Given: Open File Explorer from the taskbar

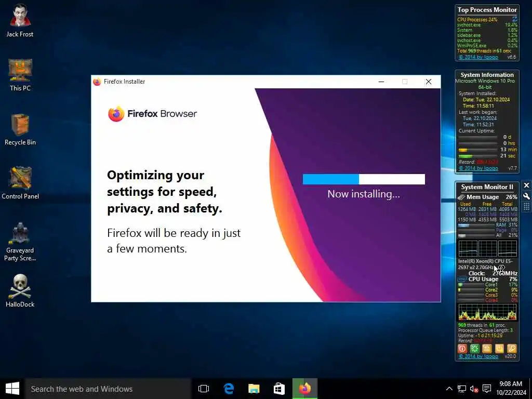Looking at the screenshot, I should coord(254,389).
